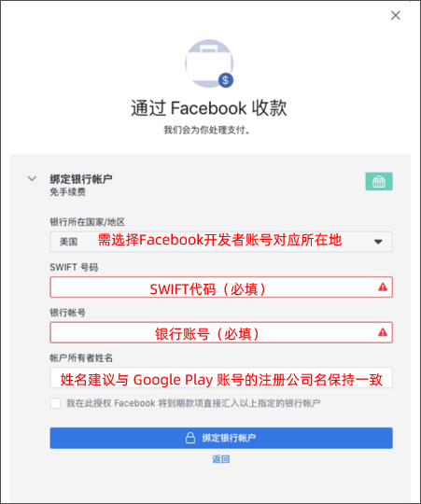Viewport: 421px width, 504px height.
Task: Click the 免手续费 subtitle text
Action: coord(67,192)
